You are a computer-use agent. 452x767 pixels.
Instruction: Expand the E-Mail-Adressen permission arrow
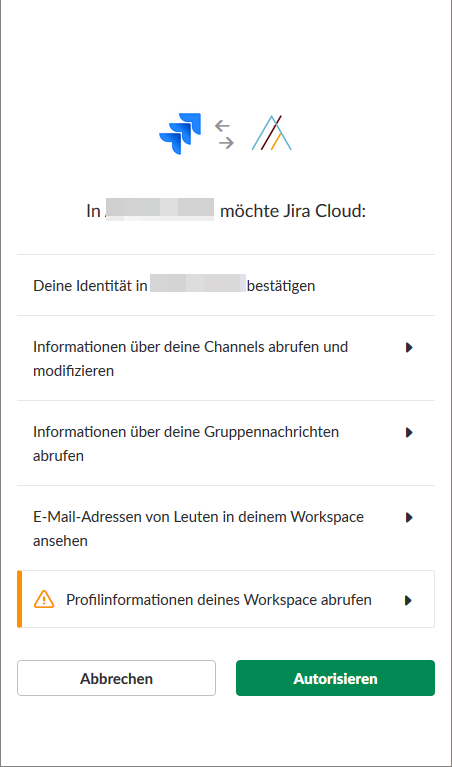(x=409, y=517)
